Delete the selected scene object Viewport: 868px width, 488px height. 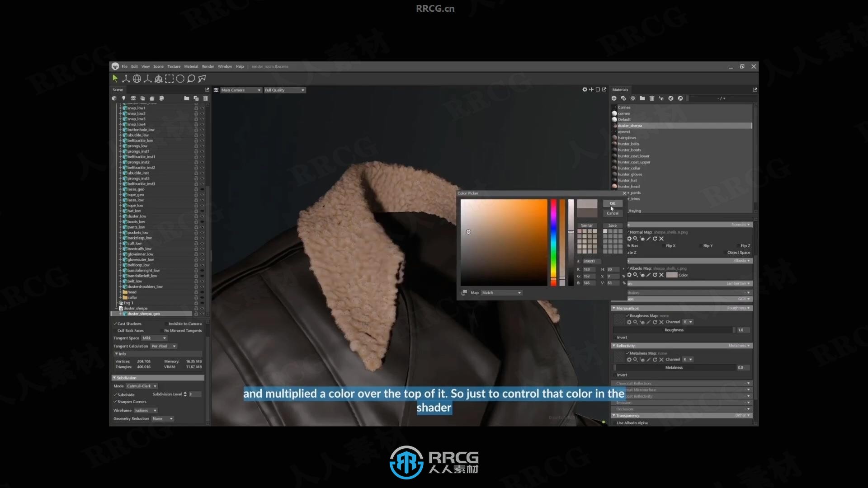click(x=206, y=98)
